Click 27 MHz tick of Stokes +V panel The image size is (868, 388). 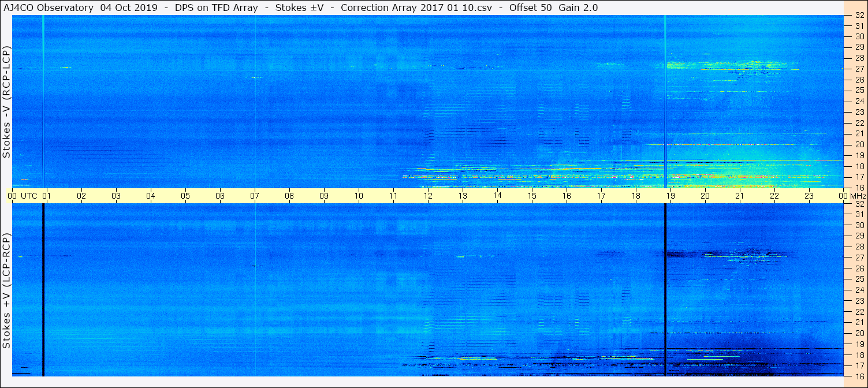[x=859, y=258]
